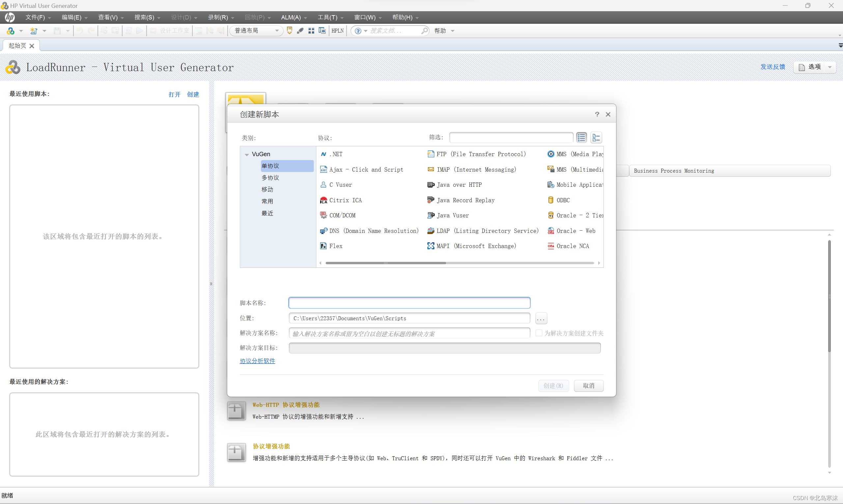Open the 协议分析软件 link
Screen dimensions: 843x504
pyautogui.click(x=257, y=361)
